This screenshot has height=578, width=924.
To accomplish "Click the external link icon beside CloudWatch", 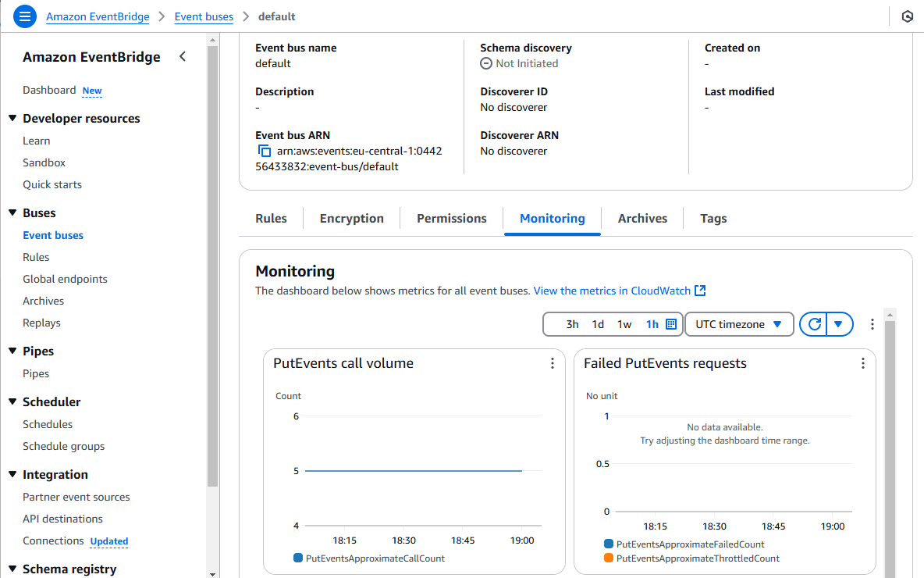I will 700,291.
